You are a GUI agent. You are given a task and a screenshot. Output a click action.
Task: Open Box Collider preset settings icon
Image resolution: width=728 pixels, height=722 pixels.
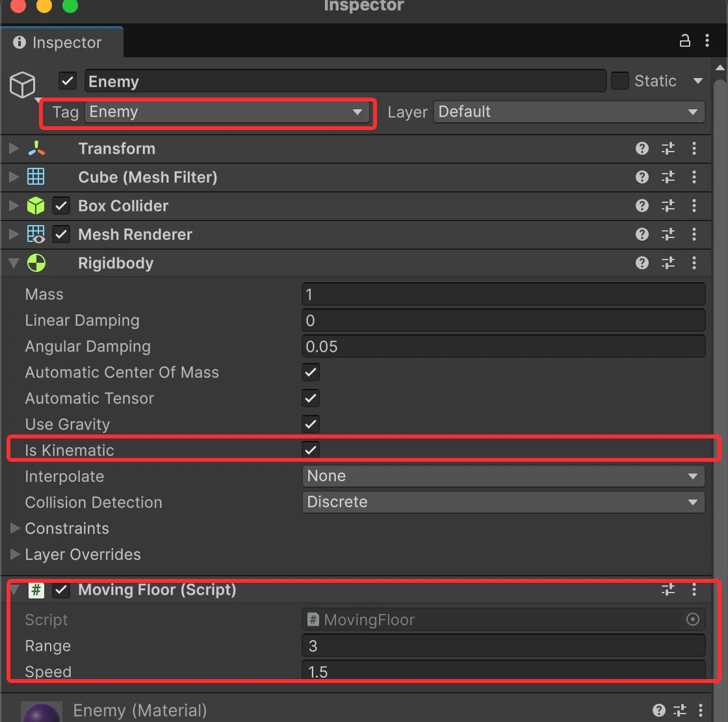pos(668,206)
